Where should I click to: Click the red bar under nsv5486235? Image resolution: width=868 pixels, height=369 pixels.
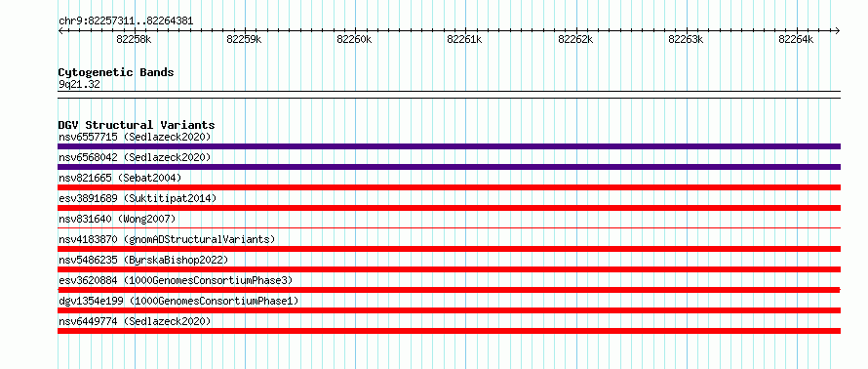449,269
